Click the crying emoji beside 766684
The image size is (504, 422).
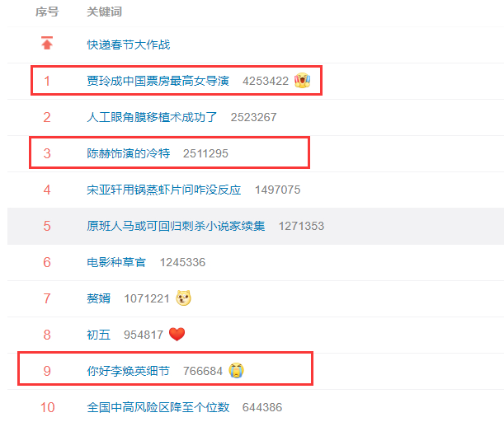(236, 370)
